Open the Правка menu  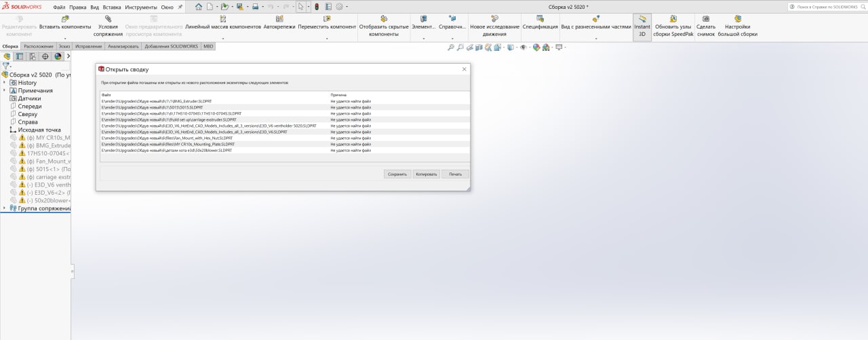pos(78,7)
